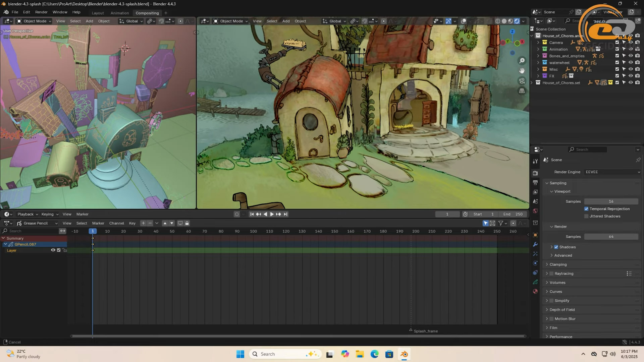The width and height of the screenshot is (644, 362).
Task: Open the Modifiers properties tab
Action: 535,244
